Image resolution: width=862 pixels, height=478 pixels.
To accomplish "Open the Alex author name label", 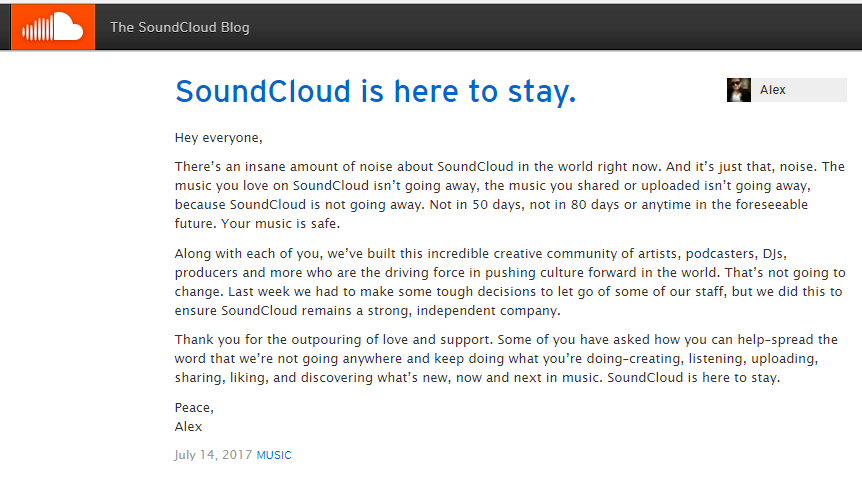I will (772, 90).
